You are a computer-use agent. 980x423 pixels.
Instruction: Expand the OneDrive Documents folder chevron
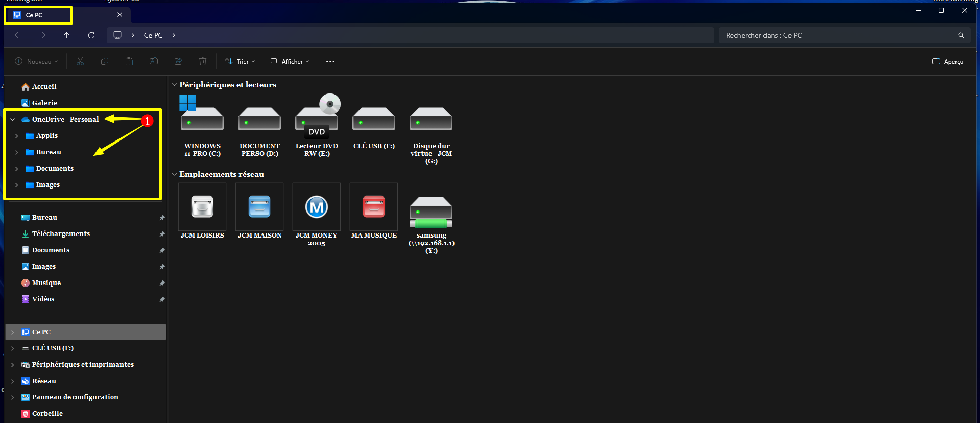(x=17, y=169)
